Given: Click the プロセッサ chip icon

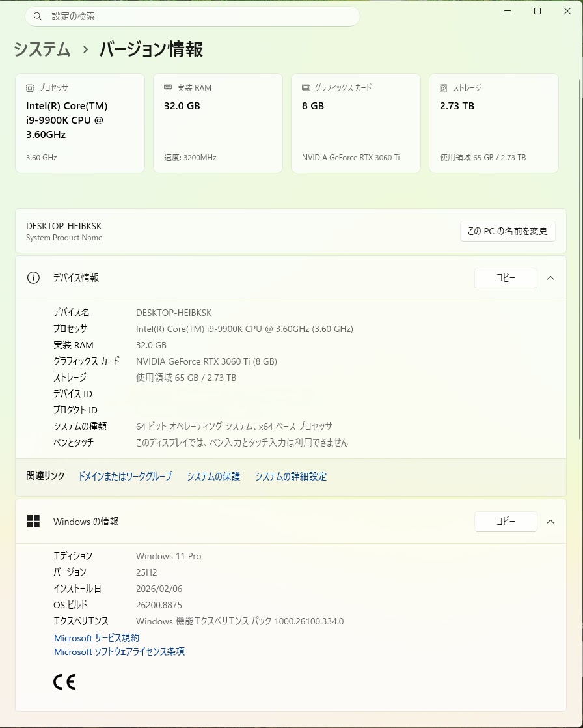Looking at the screenshot, I should tap(30, 88).
